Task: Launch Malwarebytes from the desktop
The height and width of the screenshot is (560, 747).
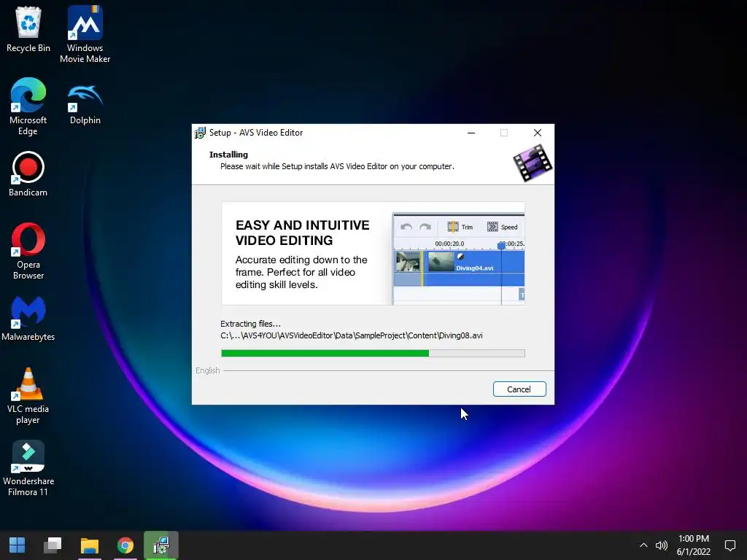Action: (x=28, y=318)
